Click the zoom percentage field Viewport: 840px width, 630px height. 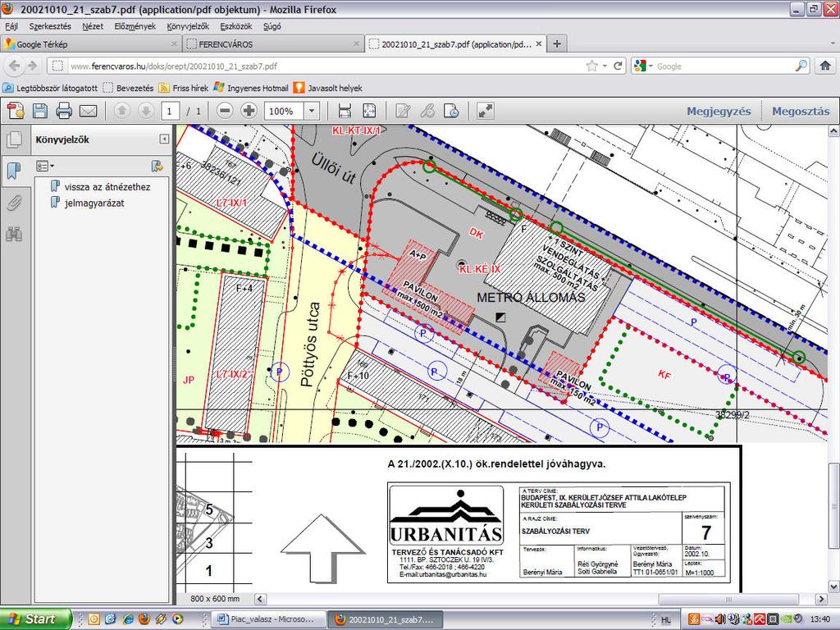click(x=285, y=111)
